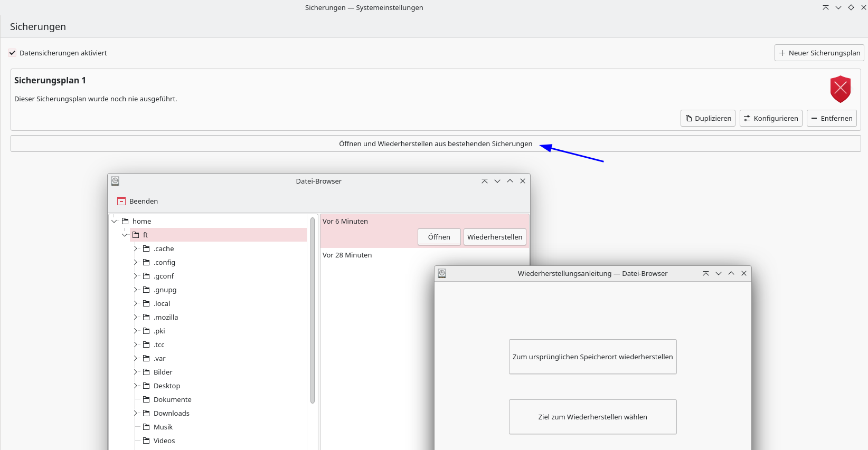Choose Zum ursprünglichen Speicherort wiederherstellen
868x450 pixels.
pos(592,357)
